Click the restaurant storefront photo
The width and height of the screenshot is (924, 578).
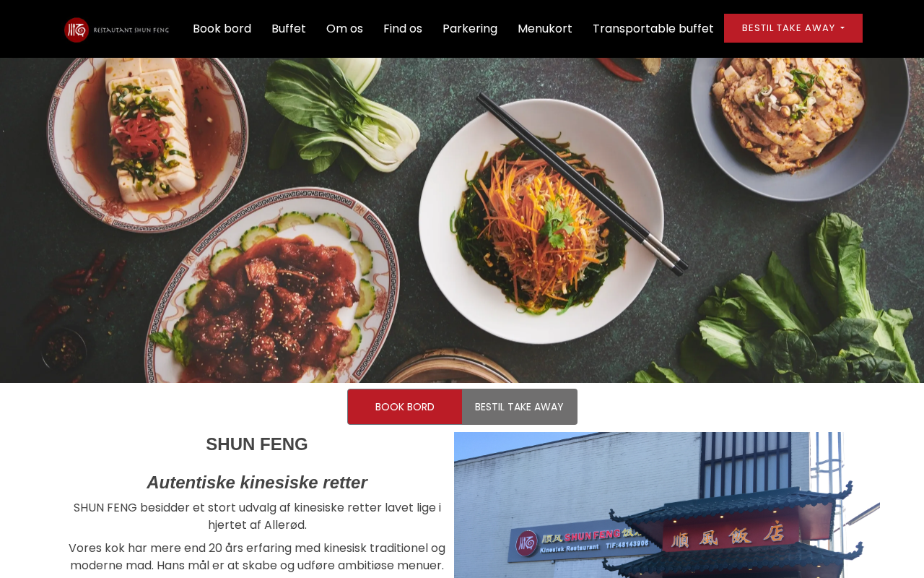(x=667, y=505)
